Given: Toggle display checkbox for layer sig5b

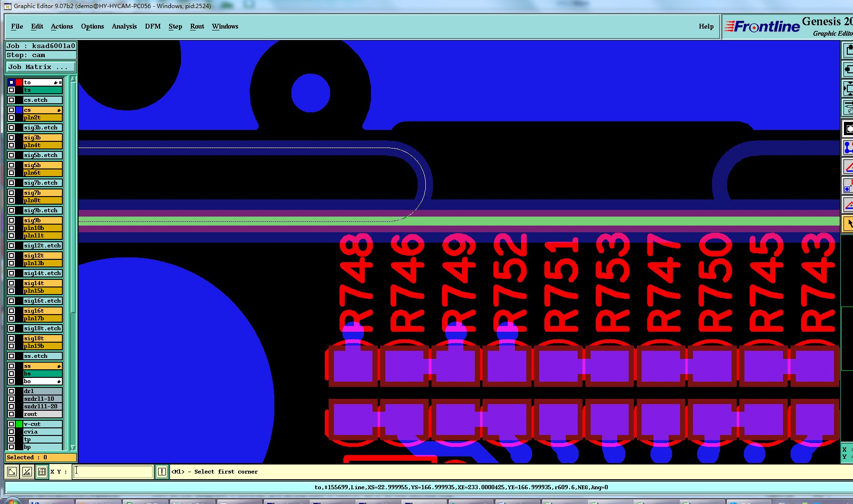Looking at the screenshot, I should pos(11,165).
